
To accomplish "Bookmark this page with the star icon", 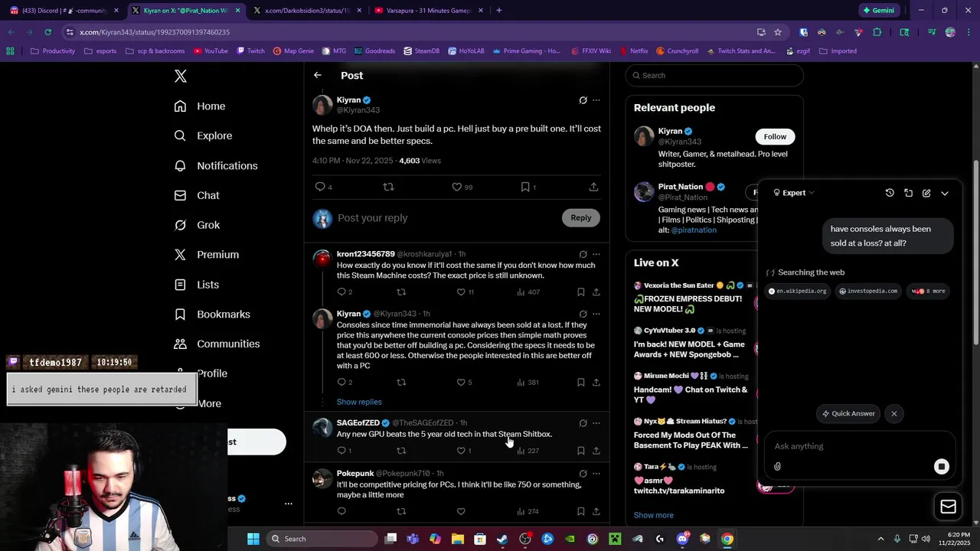I will coord(778,32).
